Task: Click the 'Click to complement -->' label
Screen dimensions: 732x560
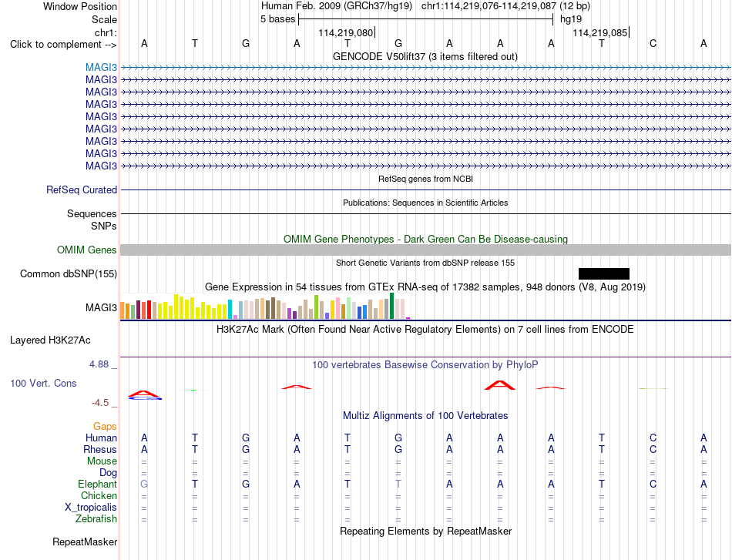Action: (63, 45)
